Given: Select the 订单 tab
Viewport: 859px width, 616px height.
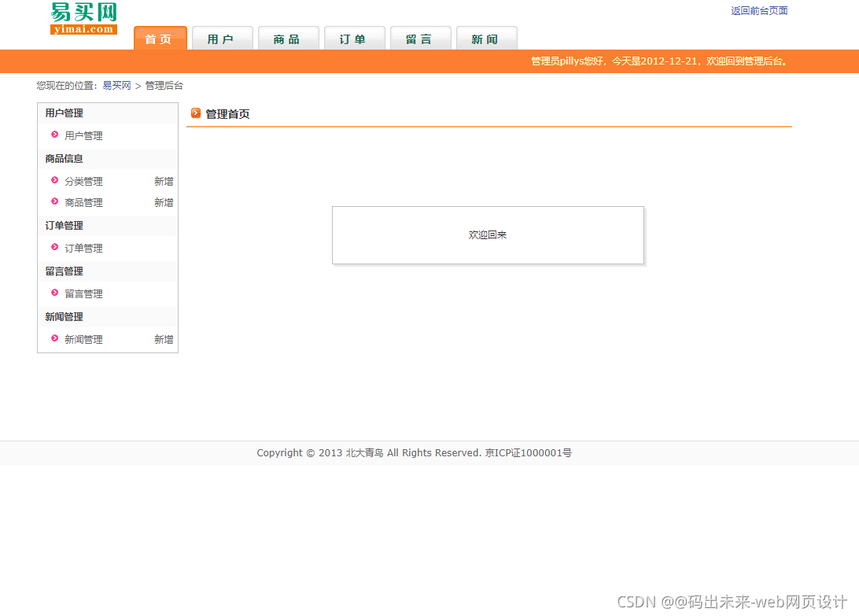Looking at the screenshot, I should [355, 39].
